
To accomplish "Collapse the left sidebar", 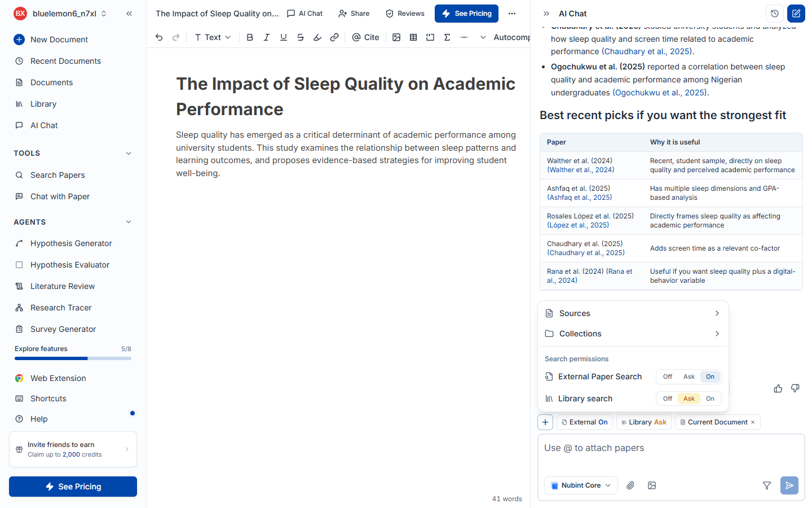I will (129, 14).
